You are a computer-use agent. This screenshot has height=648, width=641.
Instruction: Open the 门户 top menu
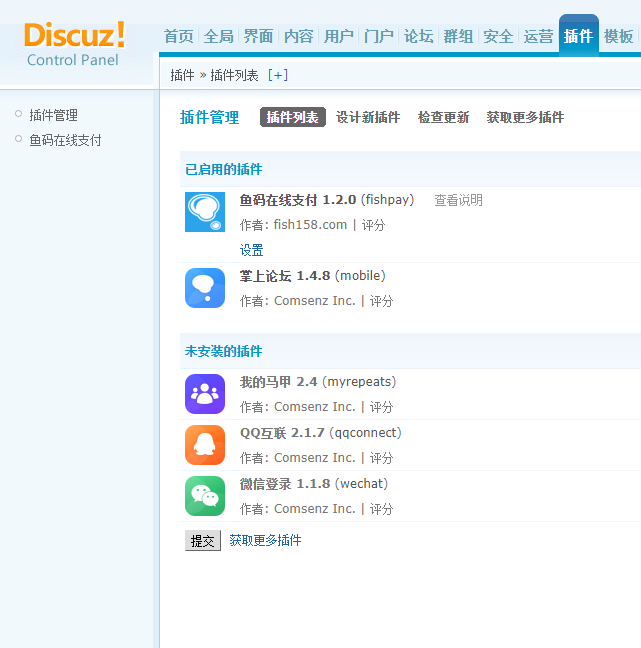[x=379, y=36]
